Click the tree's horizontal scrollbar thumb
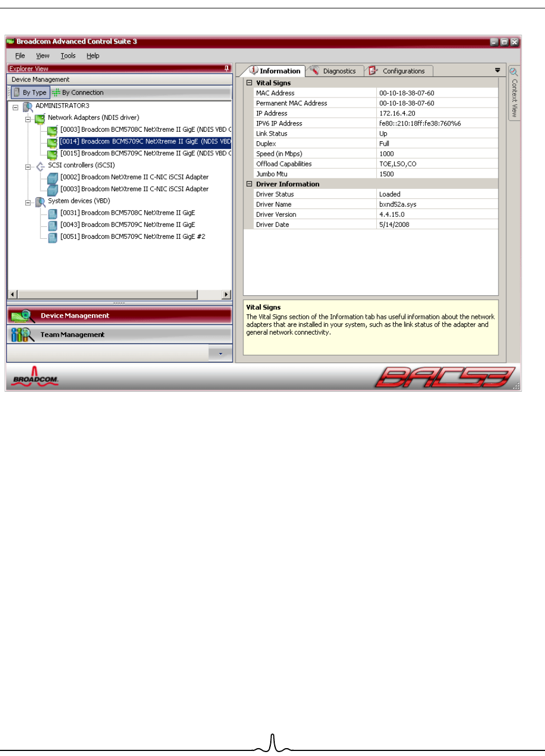545x756 pixels. pyautogui.click(x=108, y=294)
